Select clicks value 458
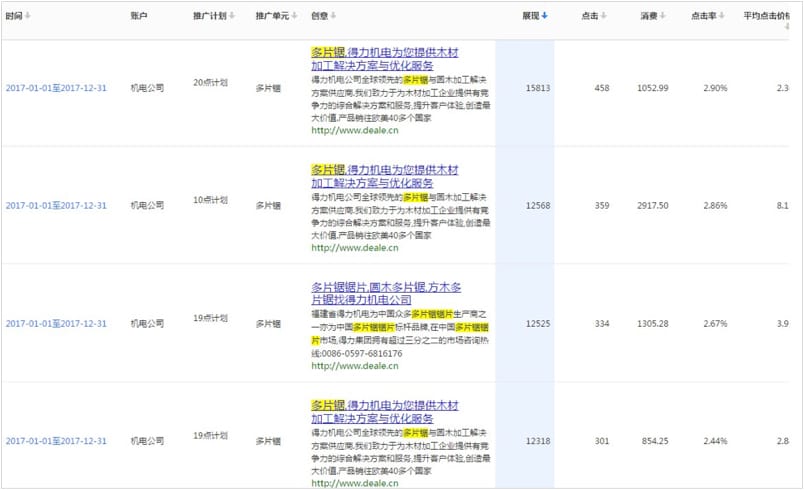The image size is (804, 490). (602, 88)
